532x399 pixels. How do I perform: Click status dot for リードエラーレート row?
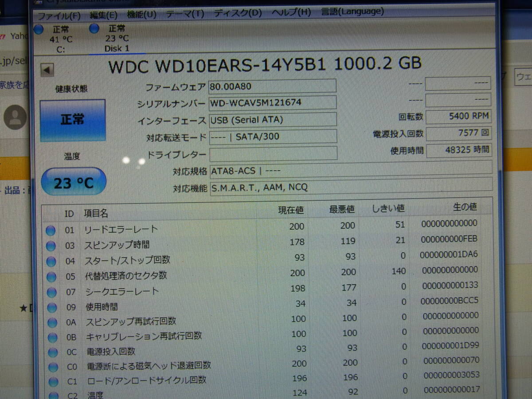(51, 230)
